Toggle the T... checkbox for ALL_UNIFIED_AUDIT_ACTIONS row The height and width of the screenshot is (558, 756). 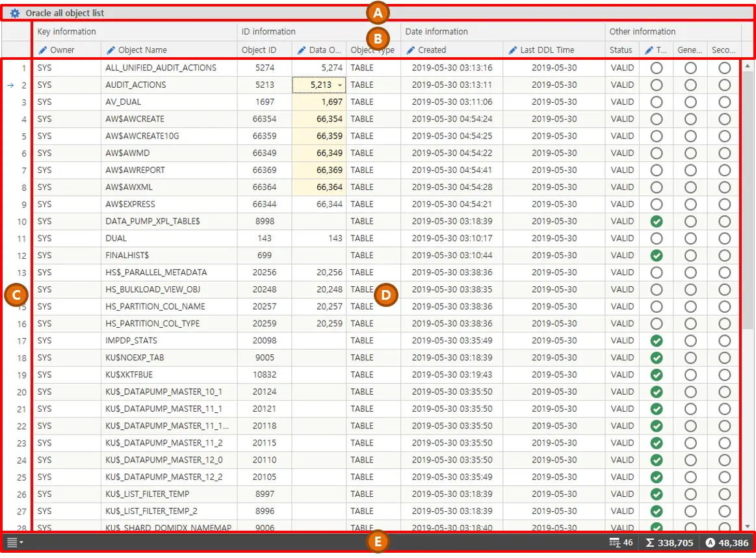656,68
